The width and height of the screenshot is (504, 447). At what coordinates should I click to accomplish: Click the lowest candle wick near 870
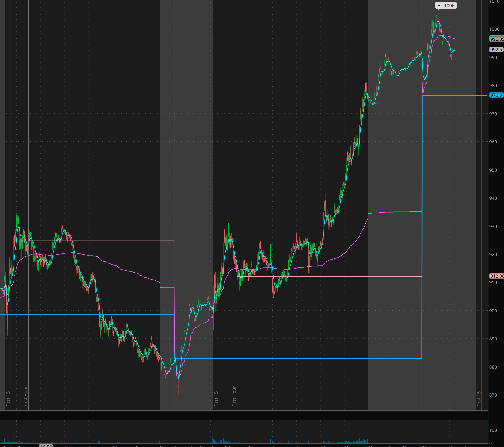point(178,391)
